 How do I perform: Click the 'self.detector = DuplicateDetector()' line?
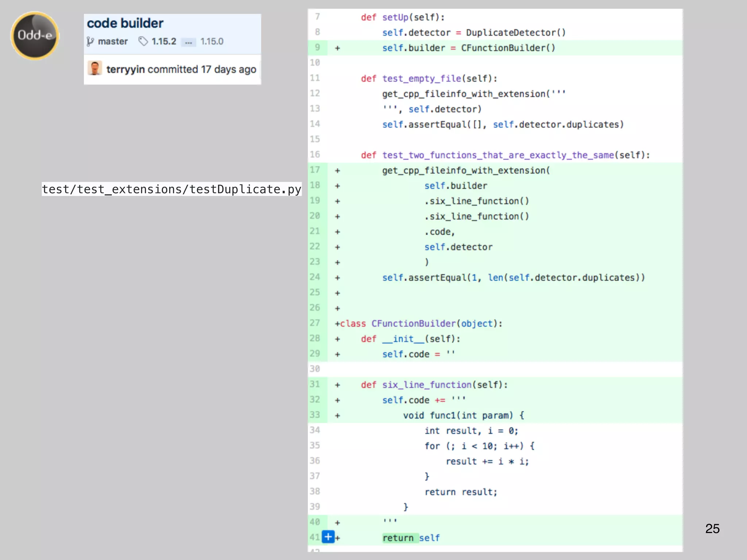coord(474,33)
